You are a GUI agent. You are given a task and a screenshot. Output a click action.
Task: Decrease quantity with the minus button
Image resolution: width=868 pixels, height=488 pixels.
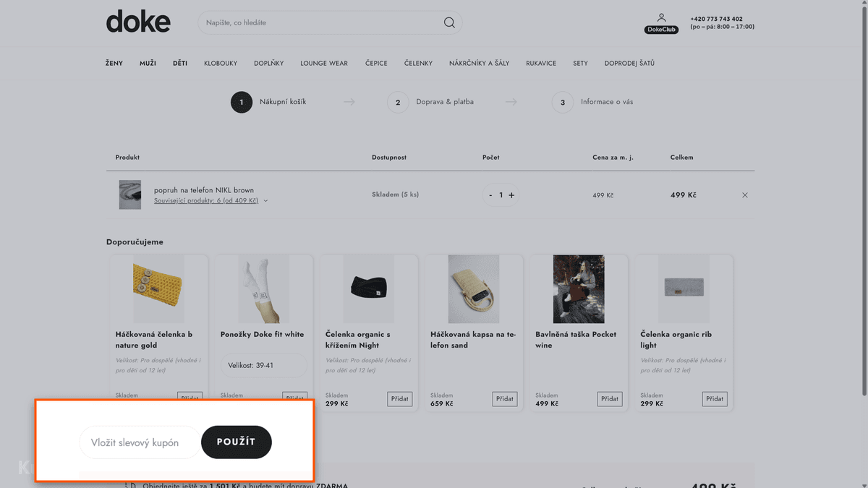pyautogui.click(x=490, y=195)
